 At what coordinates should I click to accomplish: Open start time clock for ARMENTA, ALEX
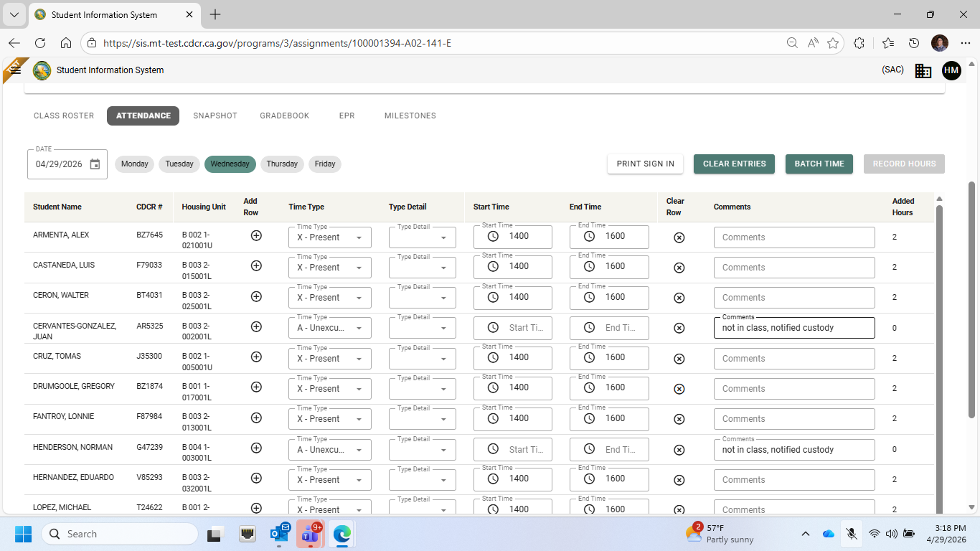tap(493, 236)
